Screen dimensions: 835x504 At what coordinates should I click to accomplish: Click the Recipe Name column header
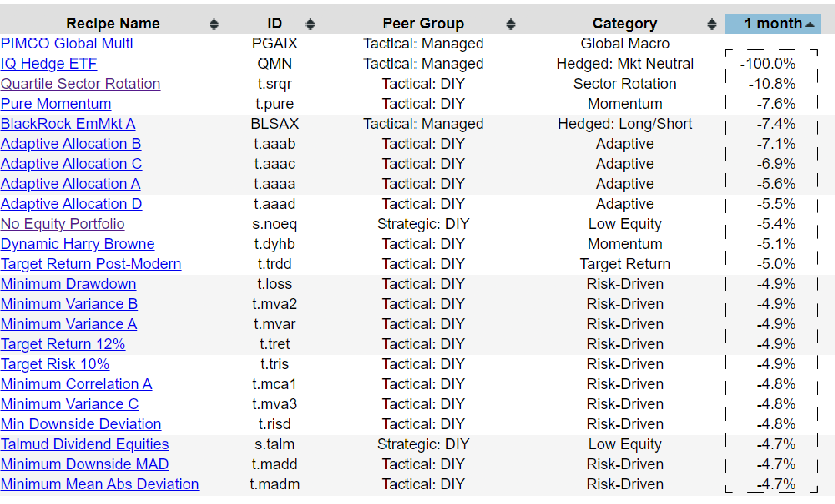tap(113, 24)
